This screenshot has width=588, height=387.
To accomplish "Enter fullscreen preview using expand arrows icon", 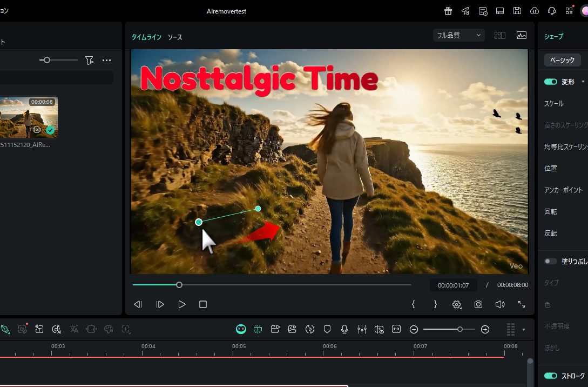I will [x=522, y=304].
